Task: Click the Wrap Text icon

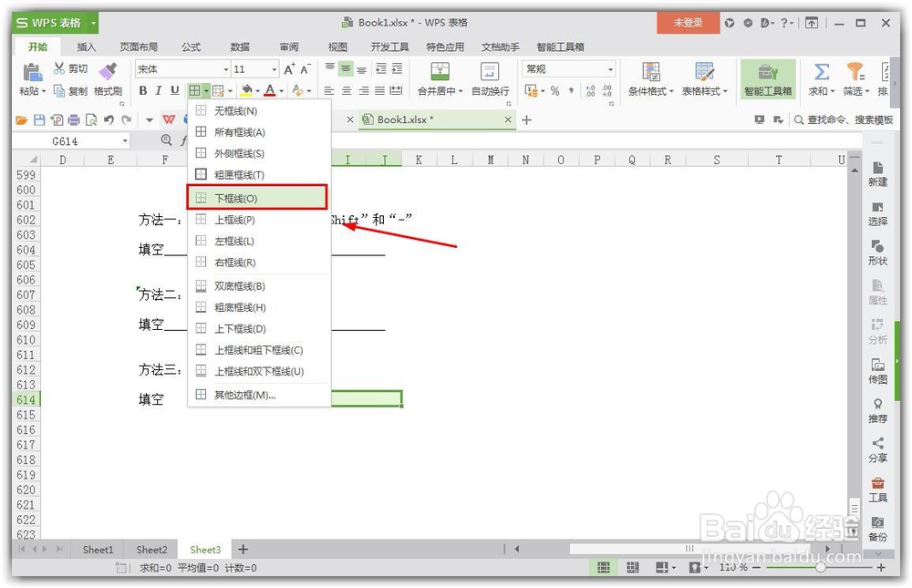Action: pos(489,71)
